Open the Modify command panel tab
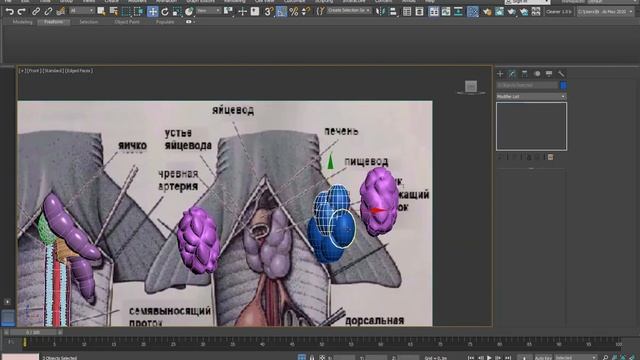 tap(512, 74)
